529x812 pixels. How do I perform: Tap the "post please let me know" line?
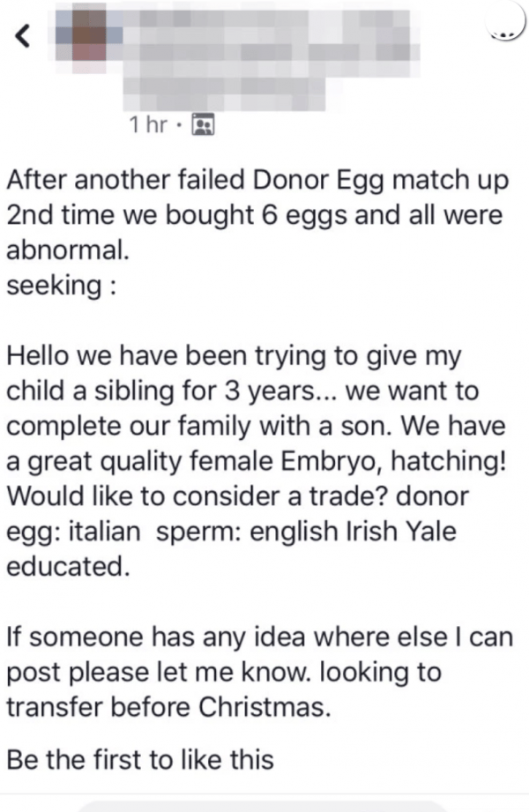click(x=224, y=673)
